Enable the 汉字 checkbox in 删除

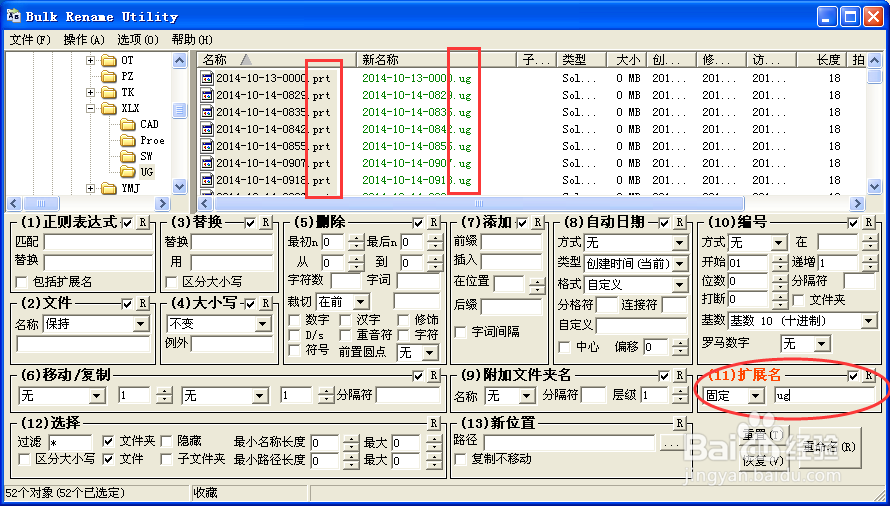click(346, 320)
